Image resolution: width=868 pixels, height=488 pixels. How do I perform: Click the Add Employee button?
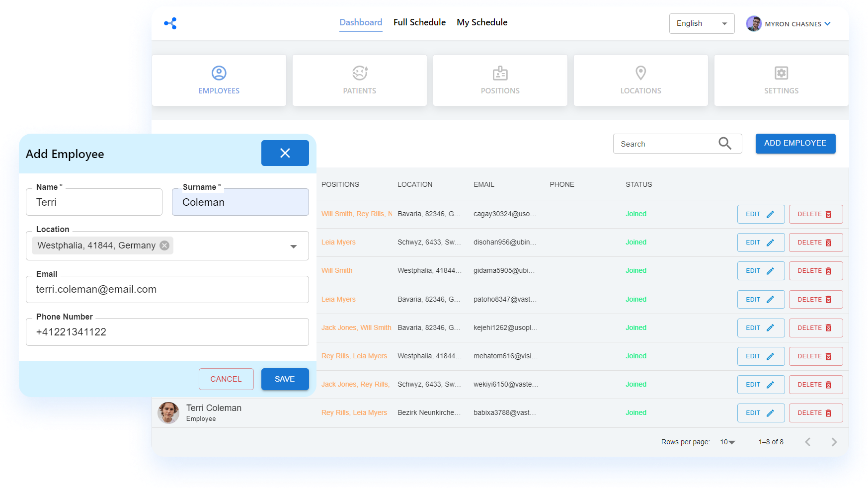pos(795,143)
